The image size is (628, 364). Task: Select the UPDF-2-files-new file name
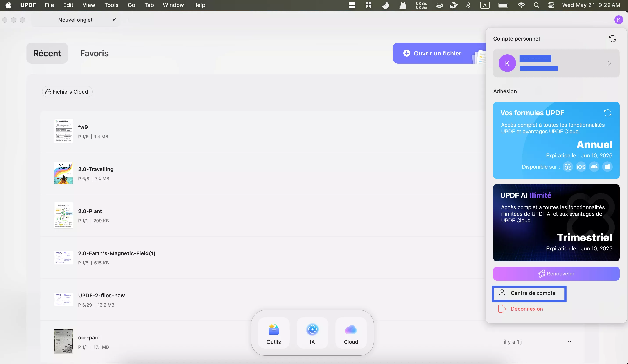101,295
